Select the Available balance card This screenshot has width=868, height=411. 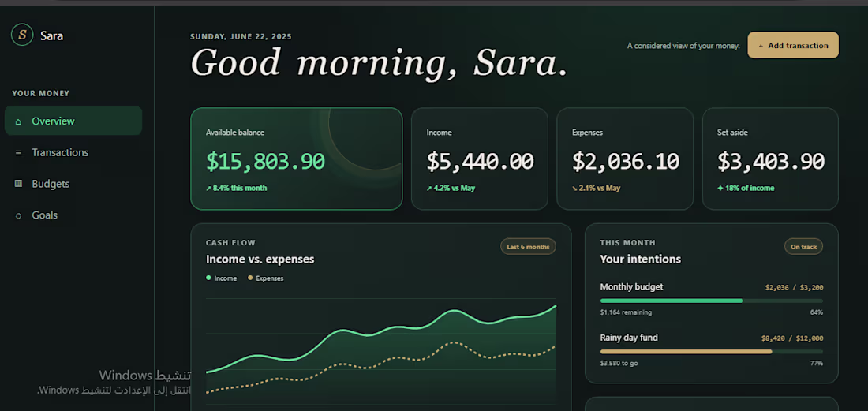point(296,159)
